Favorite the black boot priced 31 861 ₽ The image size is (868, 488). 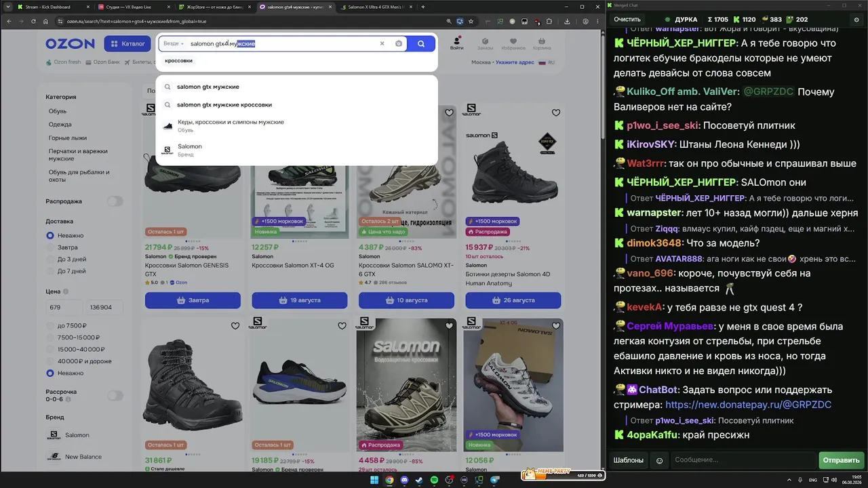[235, 326]
